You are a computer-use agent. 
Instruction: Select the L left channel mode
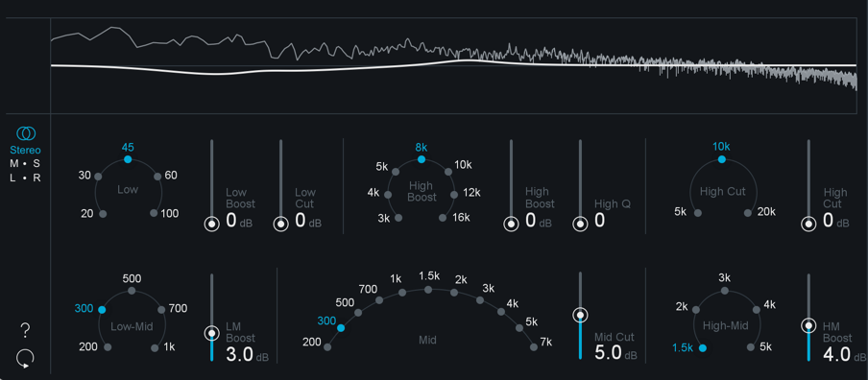tap(13, 178)
